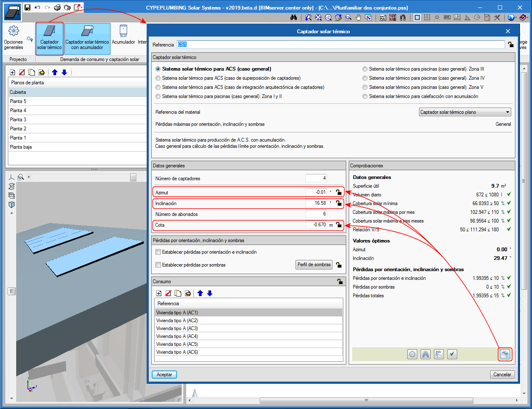Select the Planta 3 row
Image resolution: width=532 pixels, height=409 pixels.
click(x=78, y=120)
